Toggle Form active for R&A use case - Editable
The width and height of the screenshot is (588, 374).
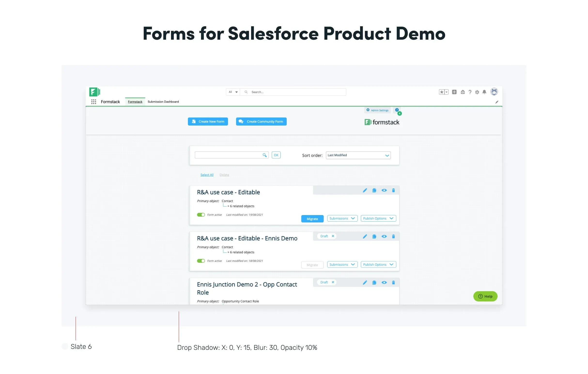[x=201, y=215]
